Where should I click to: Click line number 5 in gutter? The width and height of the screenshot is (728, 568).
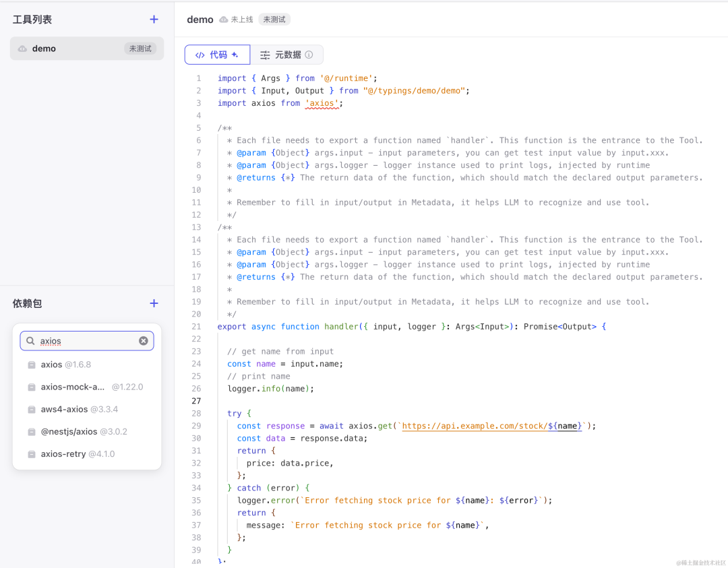[199, 128]
